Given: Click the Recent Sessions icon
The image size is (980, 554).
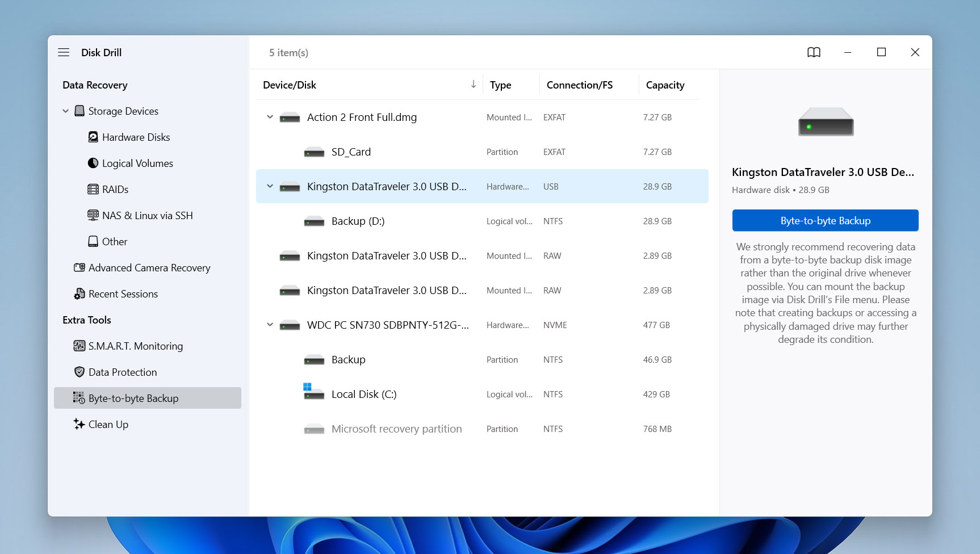Looking at the screenshot, I should pyautogui.click(x=79, y=293).
